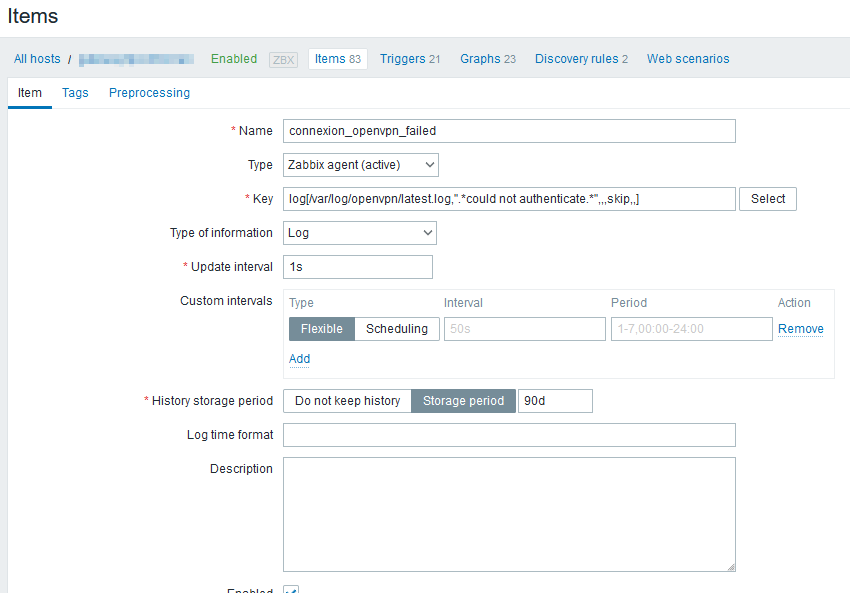Click the ZBX availability badge
Screen dimensions: 850x593
(284, 59)
